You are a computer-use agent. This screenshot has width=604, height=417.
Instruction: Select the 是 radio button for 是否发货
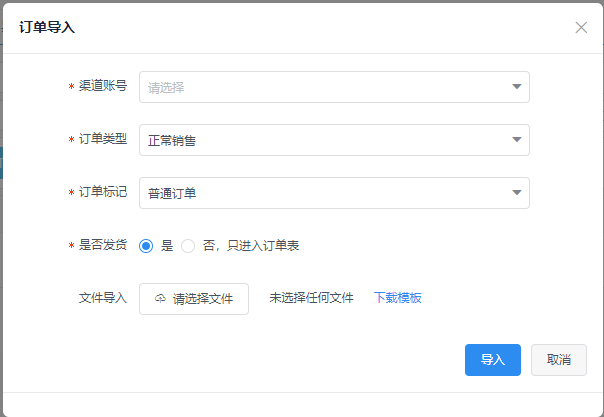tap(146, 246)
